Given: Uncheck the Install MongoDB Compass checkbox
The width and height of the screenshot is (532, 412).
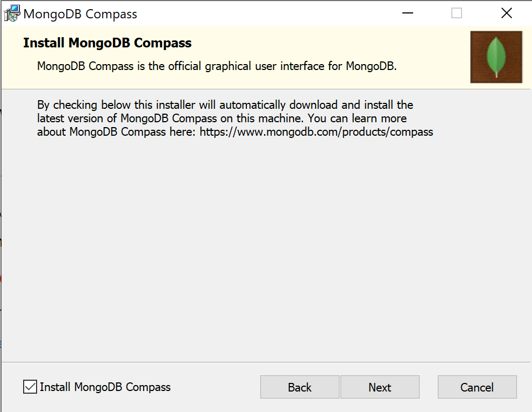Looking at the screenshot, I should click(x=30, y=387).
